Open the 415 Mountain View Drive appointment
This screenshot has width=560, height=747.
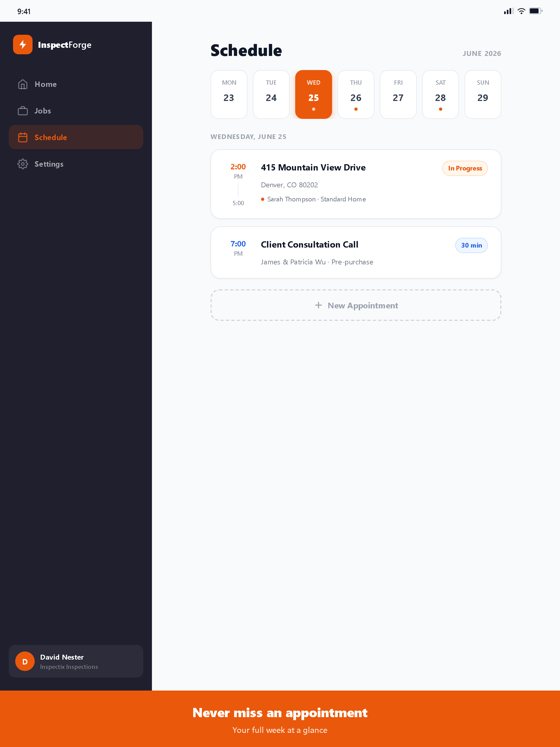point(356,184)
